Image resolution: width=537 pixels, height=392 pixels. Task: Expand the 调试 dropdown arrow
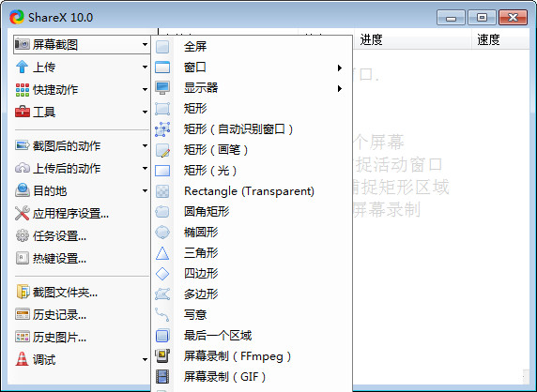[145, 359]
